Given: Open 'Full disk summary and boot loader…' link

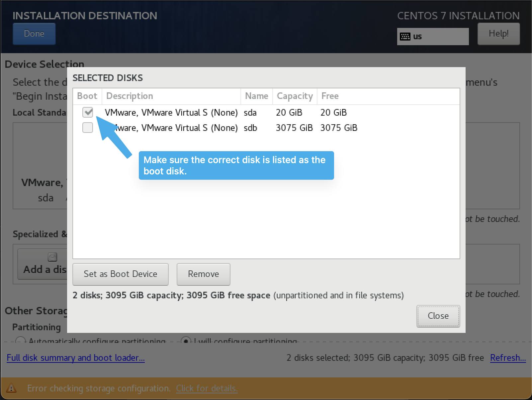Looking at the screenshot, I should [75, 358].
